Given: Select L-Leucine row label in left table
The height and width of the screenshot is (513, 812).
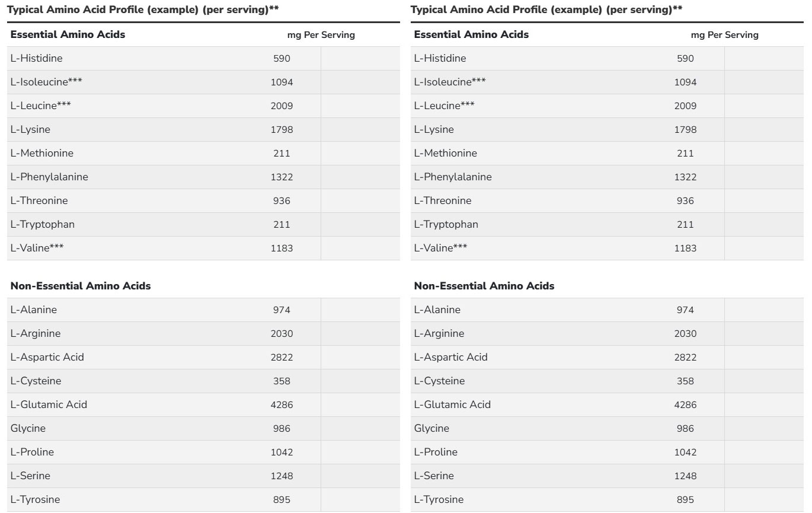Looking at the screenshot, I should click(40, 106).
